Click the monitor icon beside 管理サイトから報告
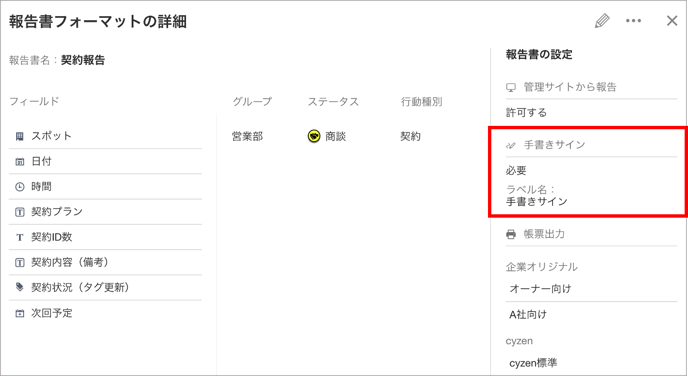The height and width of the screenshot is (376, 688). coord(511,87)
